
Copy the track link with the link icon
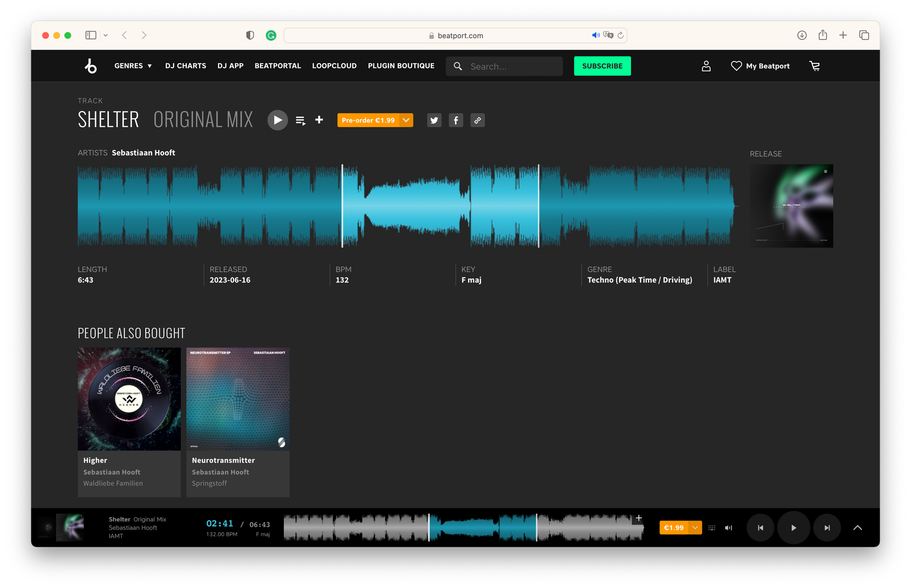477,120
